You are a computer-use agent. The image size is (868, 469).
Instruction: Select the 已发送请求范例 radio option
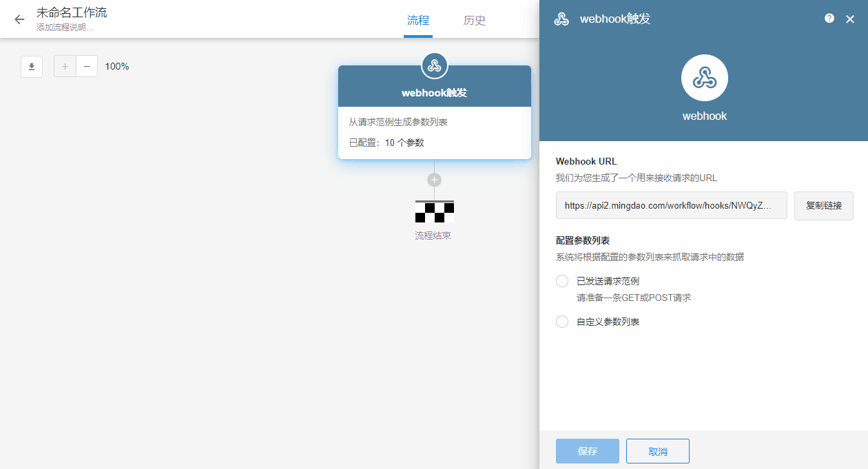point(562,281)
